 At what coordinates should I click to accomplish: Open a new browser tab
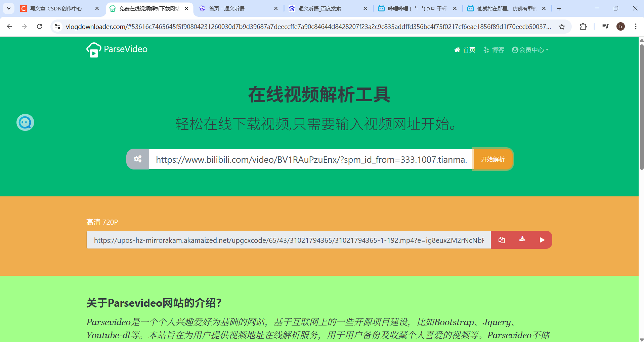(559, 8)
